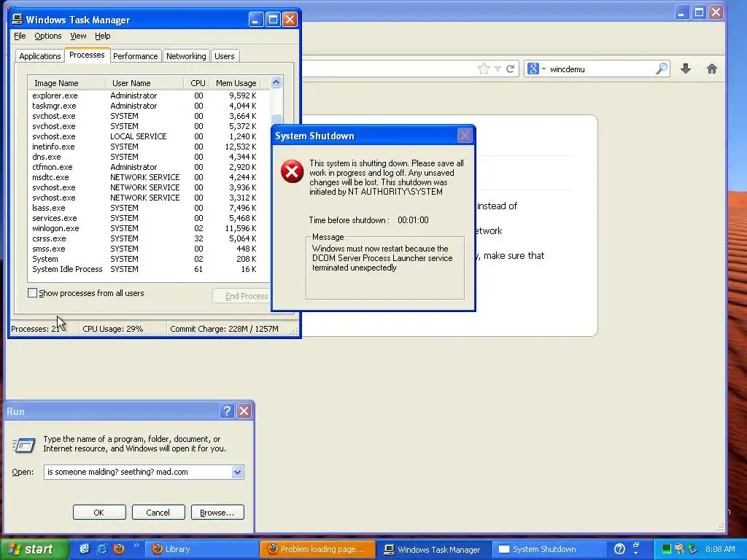Go to Firefox home page icon
Image resolution: width=747 pixels, height=560 pixels.
point(712,69)
